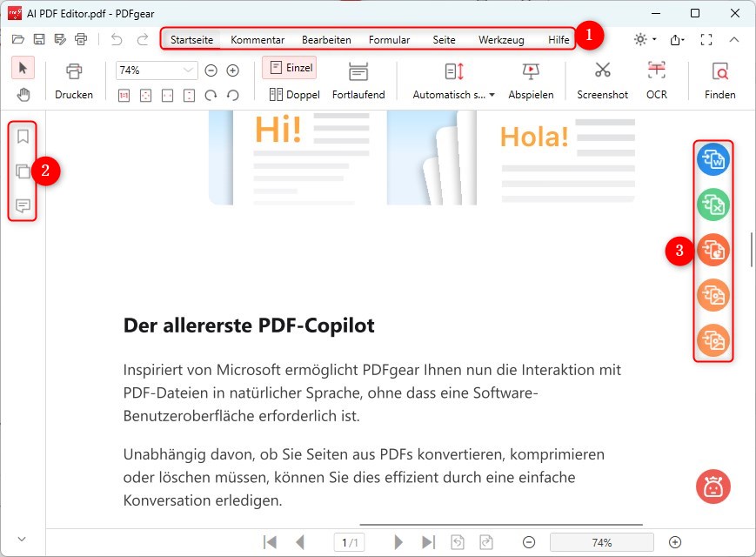Open a file with the folder icon
Viewport: 756px width, 557px height.
18,39
